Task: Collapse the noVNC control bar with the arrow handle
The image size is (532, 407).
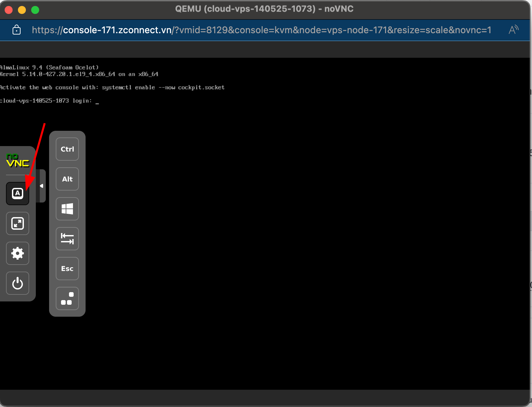Action: tap(41, 186)
